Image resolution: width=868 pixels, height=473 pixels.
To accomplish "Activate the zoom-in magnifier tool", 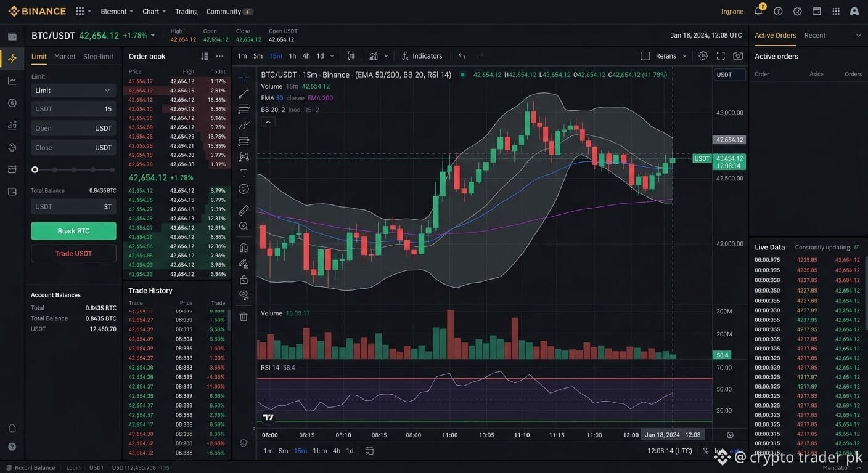I will tap(244, 226).
